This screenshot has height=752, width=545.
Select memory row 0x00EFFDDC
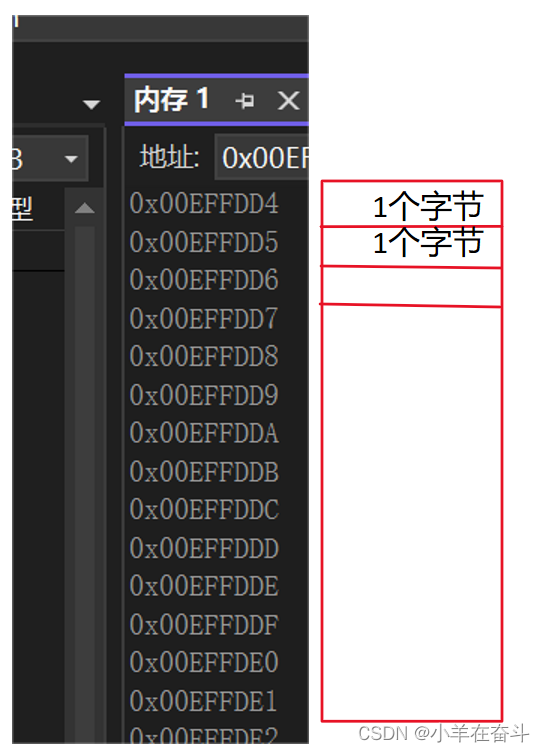click(x=204, y=509)
